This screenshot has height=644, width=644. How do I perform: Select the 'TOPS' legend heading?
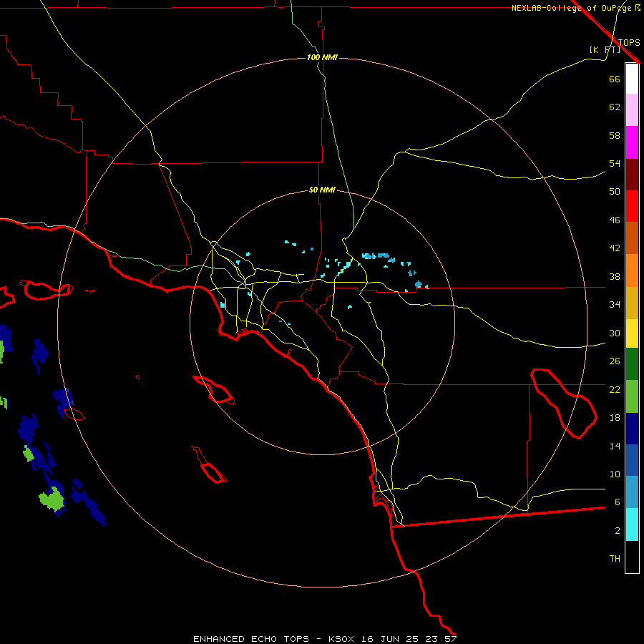click(629, 42)
